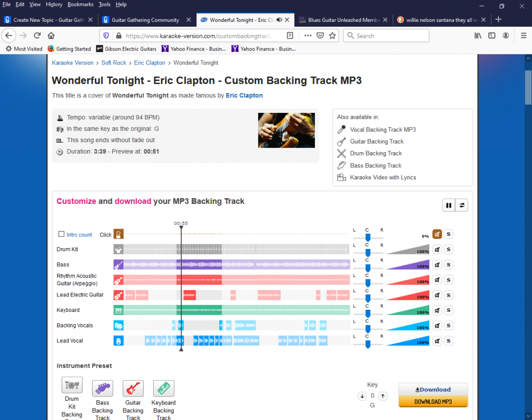Open the Gibson Electric Guitars bookmark

pyautogui.click(x=127, y=49)
